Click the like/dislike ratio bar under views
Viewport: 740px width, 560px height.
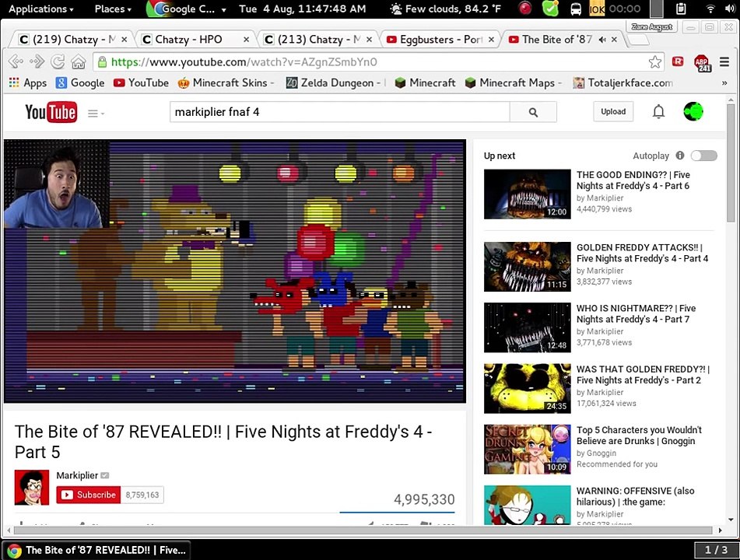(x=397, y=512)
